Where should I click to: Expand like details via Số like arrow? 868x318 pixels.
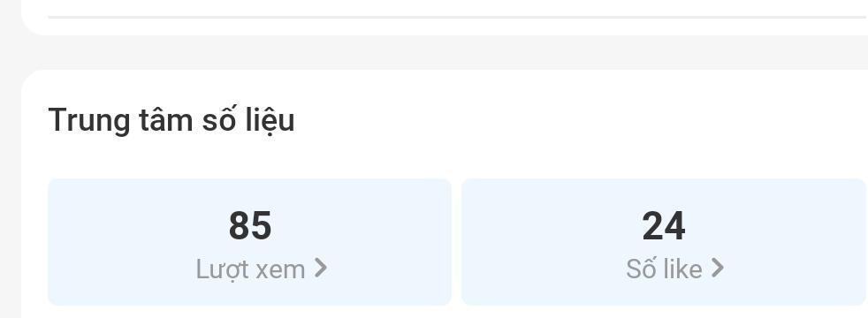(718, 269)
